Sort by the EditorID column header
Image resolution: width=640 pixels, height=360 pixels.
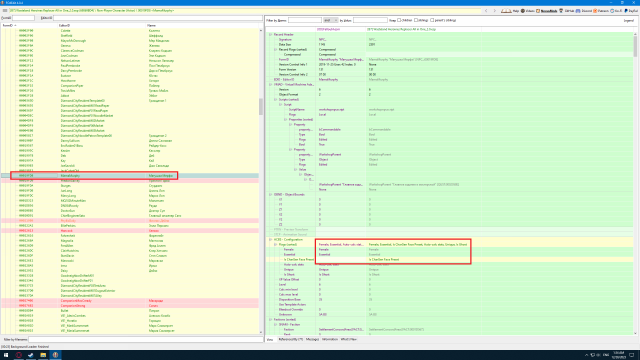102,25
